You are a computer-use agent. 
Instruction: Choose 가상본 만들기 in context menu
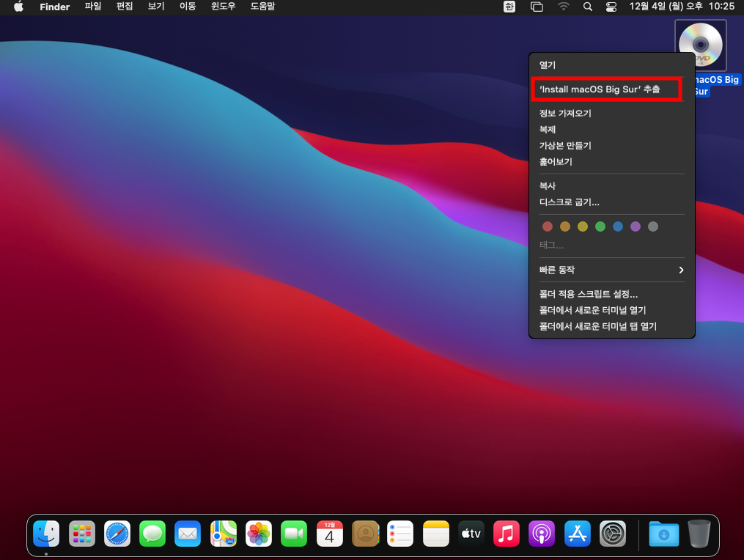(611, 146)
